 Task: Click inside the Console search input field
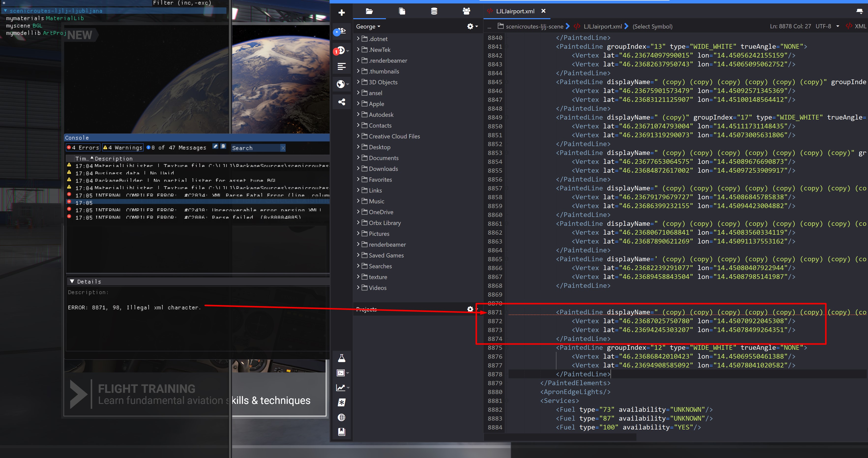tap(254, 148)
